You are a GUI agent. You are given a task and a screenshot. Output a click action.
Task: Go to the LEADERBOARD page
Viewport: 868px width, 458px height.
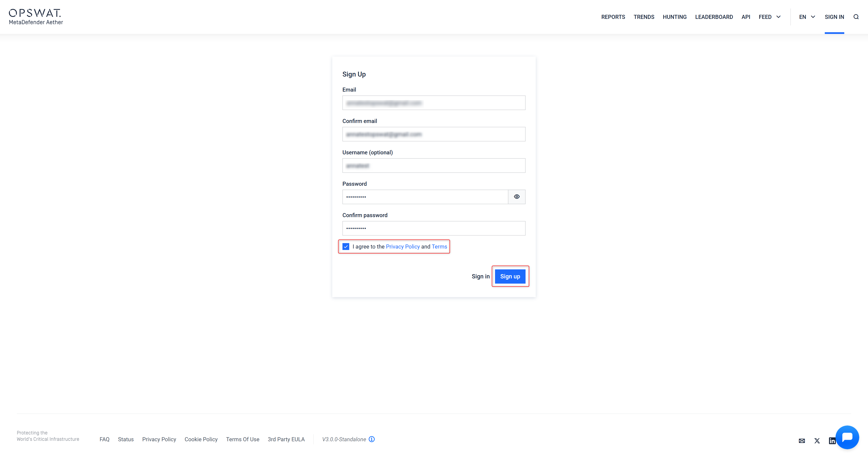click(714, 17)
